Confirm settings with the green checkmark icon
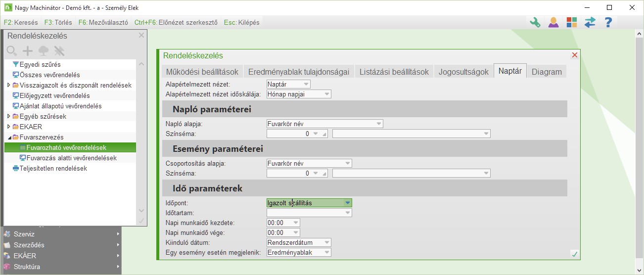The height and width of the screenshot is (275, 644). pos(574,254)
